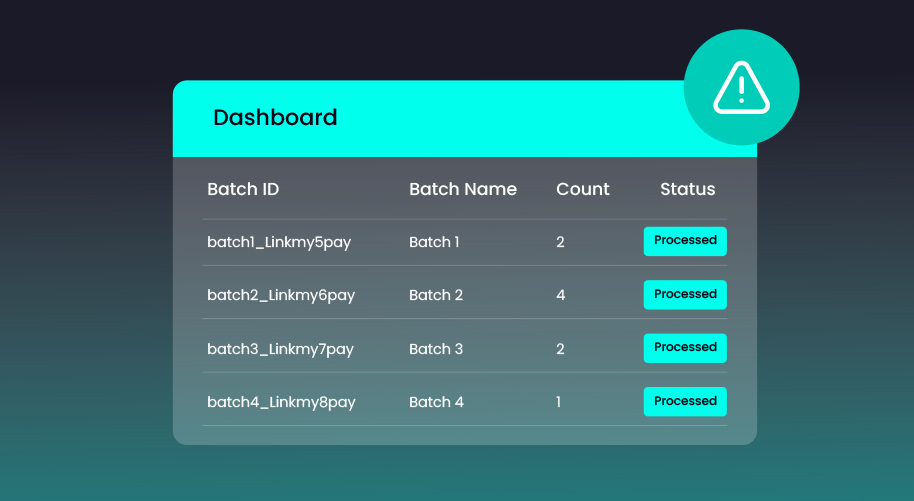
Task: Open batch1_Linkmy5pay batch ID
Action: click(279, 242)
